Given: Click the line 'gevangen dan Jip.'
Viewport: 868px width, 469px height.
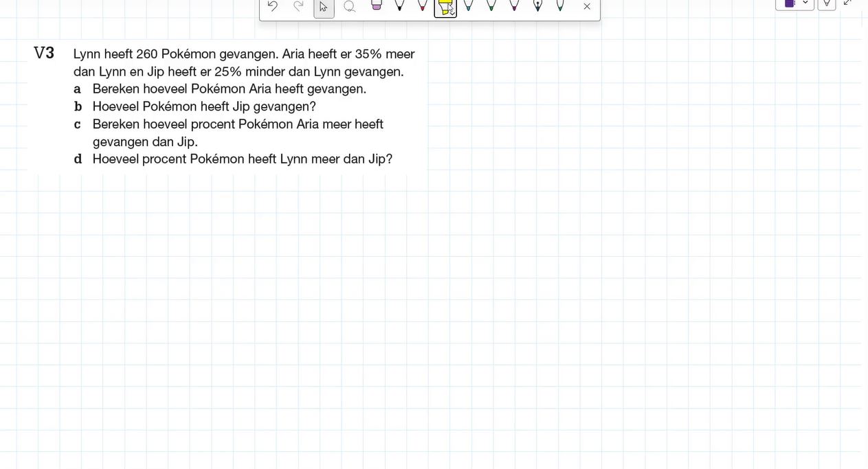Looking at the screenshot, I should click(x=145, y=142).
